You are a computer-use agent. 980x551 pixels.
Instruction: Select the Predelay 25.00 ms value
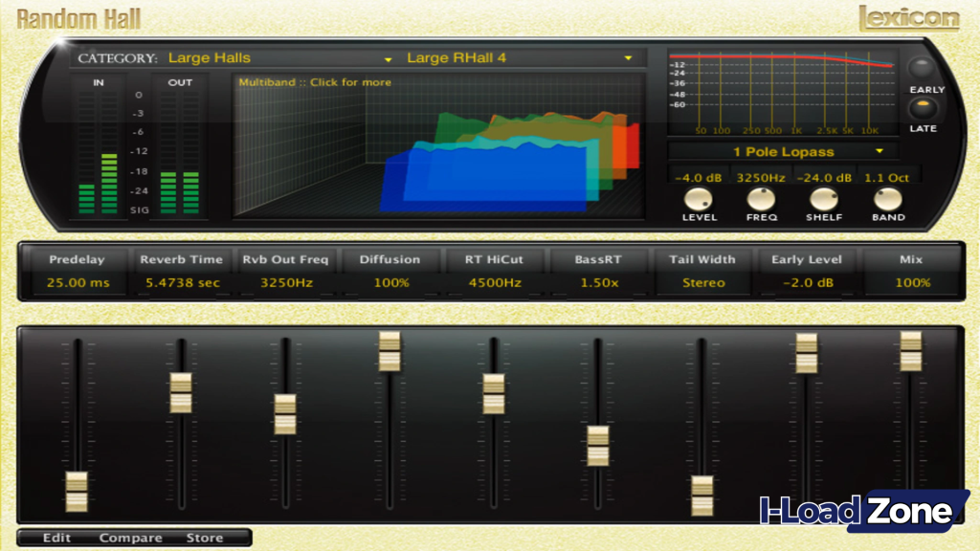point(78,283)
